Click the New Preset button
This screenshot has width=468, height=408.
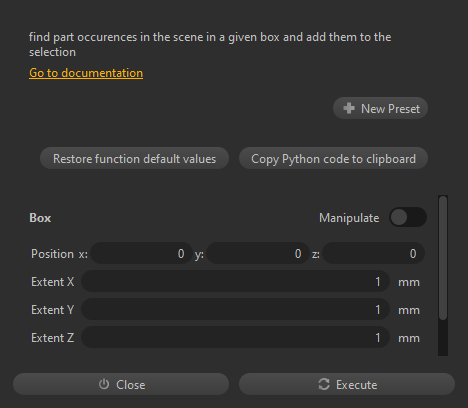(x=380, y=108)
